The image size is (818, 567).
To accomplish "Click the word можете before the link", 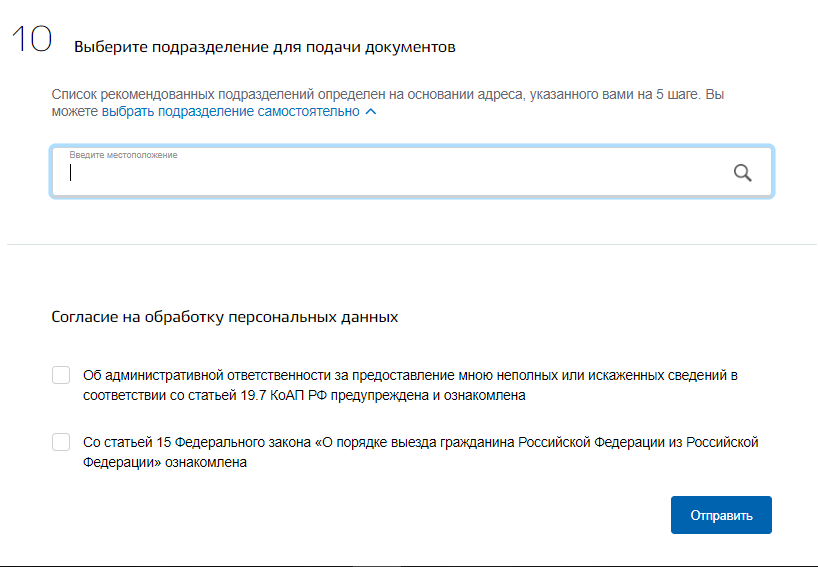I will [x=75, y=112].
